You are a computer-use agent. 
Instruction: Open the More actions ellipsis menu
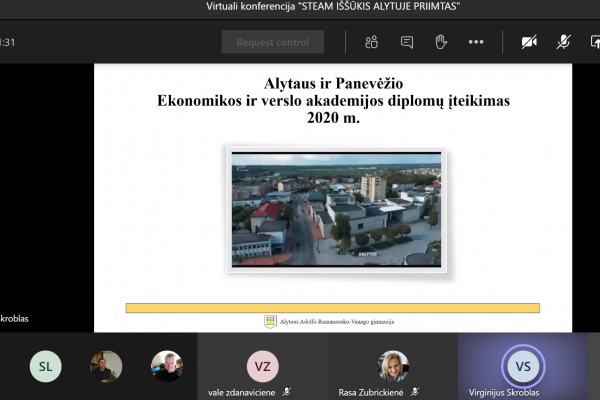click(476, 42)
